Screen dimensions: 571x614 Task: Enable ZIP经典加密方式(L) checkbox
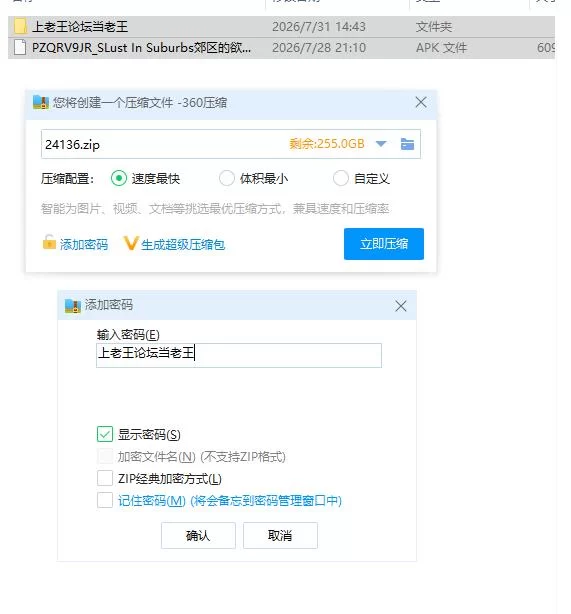(105, 478)
